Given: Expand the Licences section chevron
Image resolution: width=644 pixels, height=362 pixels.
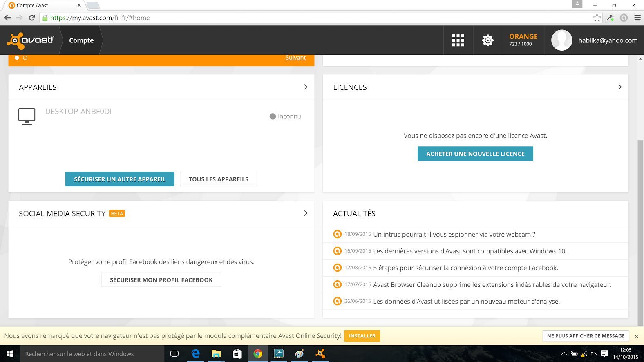Looking at the screenshot, I should 619,87.
